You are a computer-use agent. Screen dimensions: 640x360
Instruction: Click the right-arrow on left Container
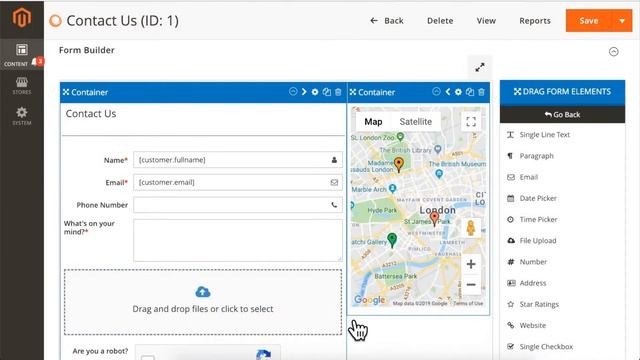[304, 92]
